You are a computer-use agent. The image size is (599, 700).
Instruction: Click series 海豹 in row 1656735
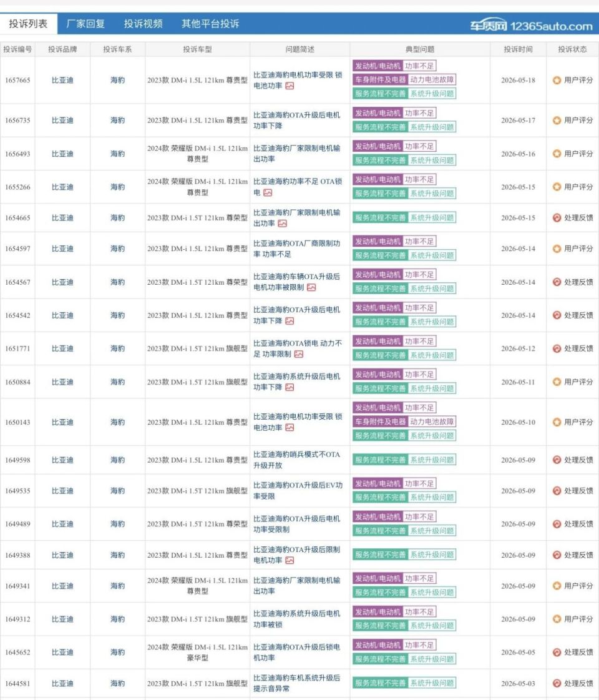pos(118,121)
